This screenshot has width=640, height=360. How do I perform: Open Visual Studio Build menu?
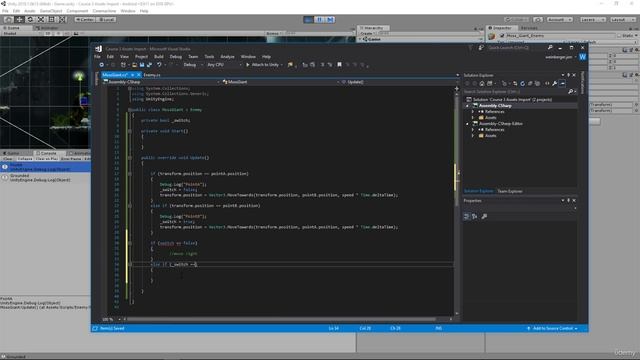coord(159,57)
